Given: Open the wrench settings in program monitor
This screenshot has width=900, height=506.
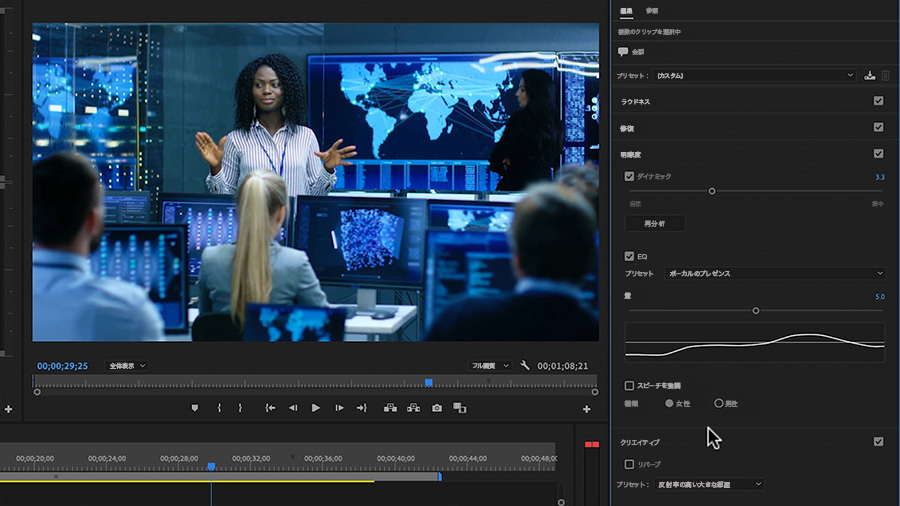Looking at the screenshot, I should (525, 365).
